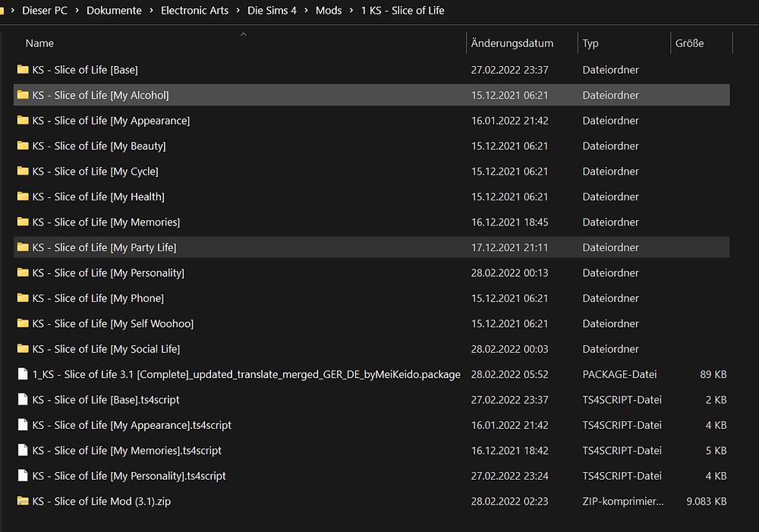This screenshot has width=759, height=532.
Task: Select the KS - Slice of Life [My Social Life] name
Action: coord(106,349)
